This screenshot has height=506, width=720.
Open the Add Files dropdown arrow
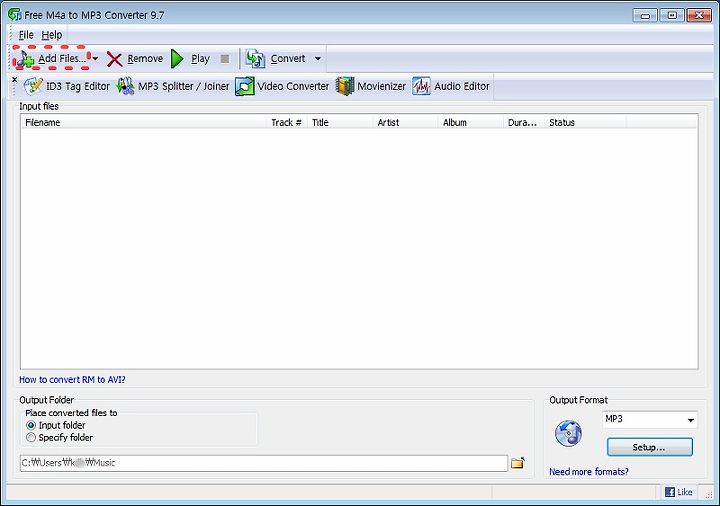point(95,59)
